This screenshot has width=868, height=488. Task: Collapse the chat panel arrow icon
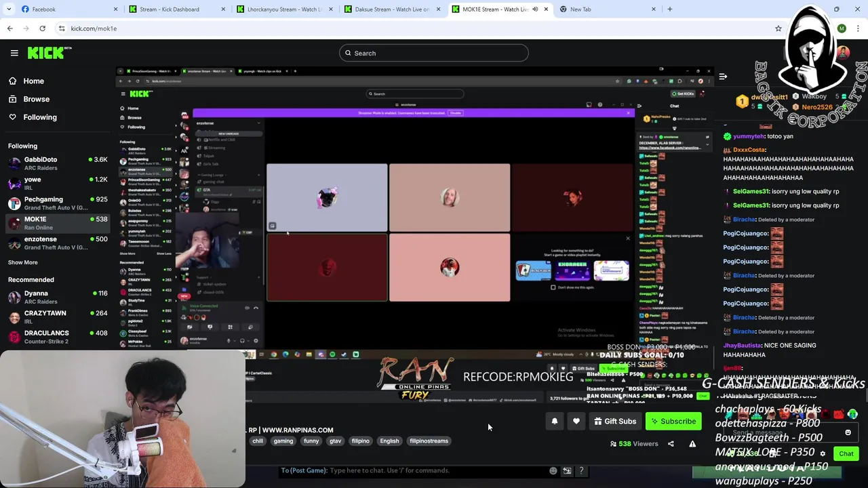pos(723,77)
